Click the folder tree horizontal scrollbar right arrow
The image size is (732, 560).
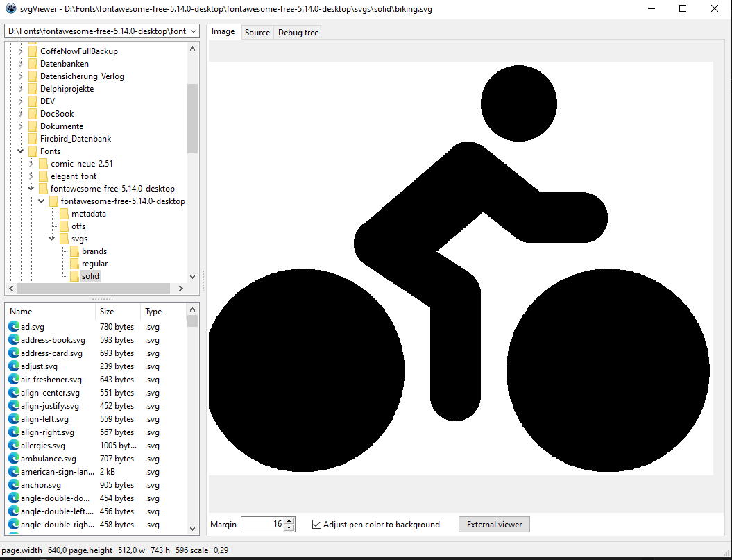pyautogui.click(x=180, y=289)
